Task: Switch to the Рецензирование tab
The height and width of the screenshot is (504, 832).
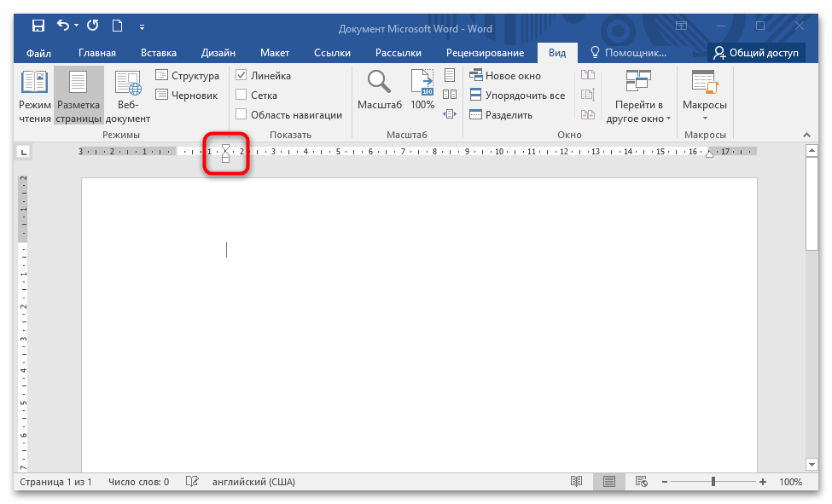Action: pos(485,53)
